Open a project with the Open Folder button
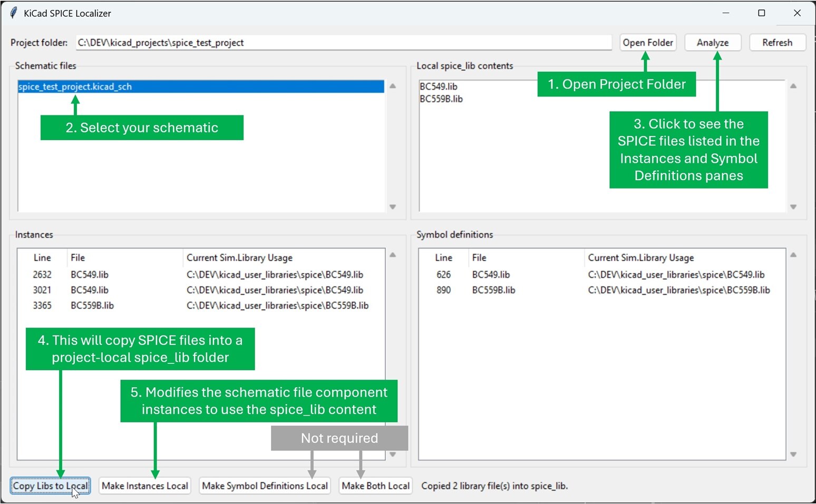The width and height of the screenshot is (816, 504). (x=648, y=43)
